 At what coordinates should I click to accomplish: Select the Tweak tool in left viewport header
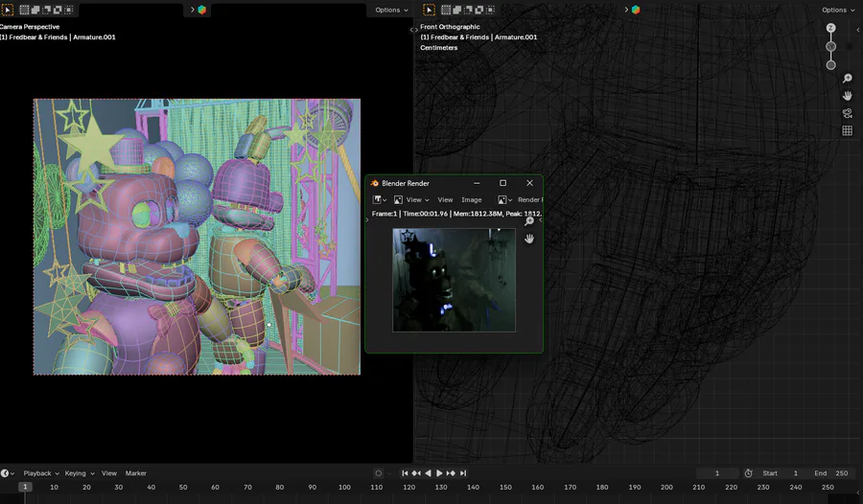7,10
